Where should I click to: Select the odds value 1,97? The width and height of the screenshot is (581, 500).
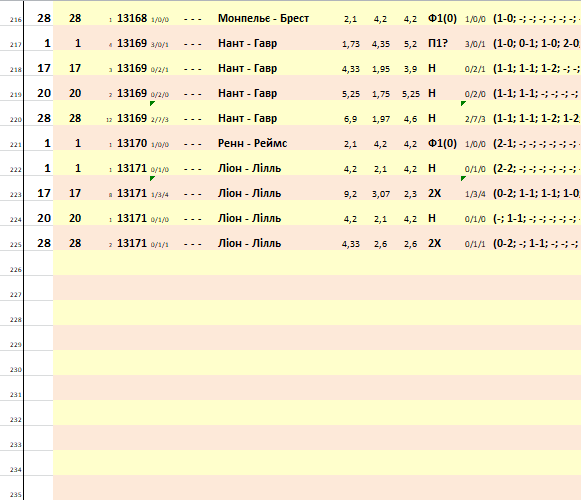pyautogui.click(x=381, y=119)
